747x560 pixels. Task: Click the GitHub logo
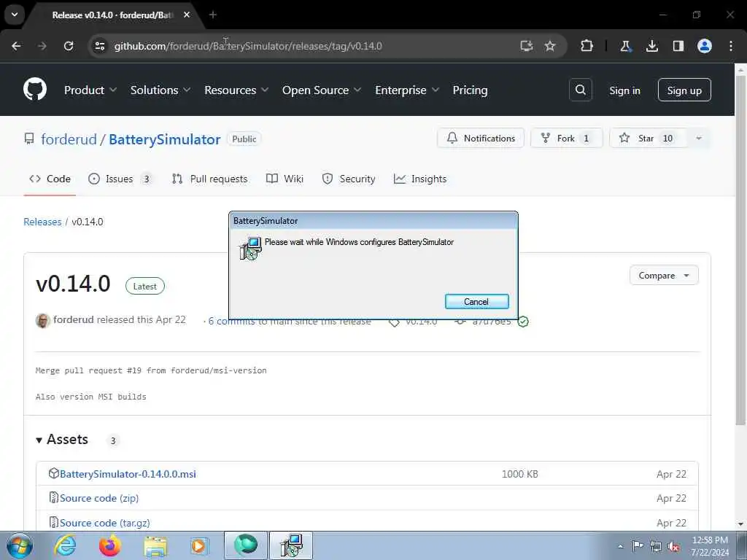(x=35, y=89)
